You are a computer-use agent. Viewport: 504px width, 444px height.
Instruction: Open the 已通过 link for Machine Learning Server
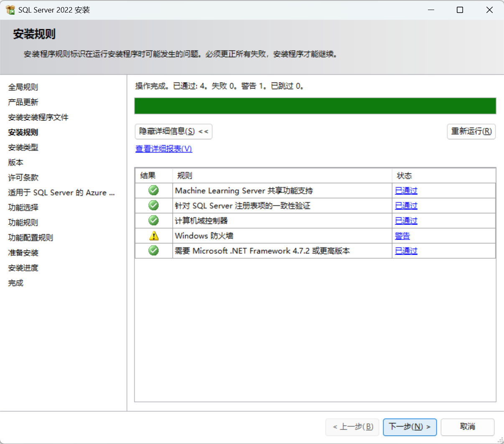tap(406, 191)
